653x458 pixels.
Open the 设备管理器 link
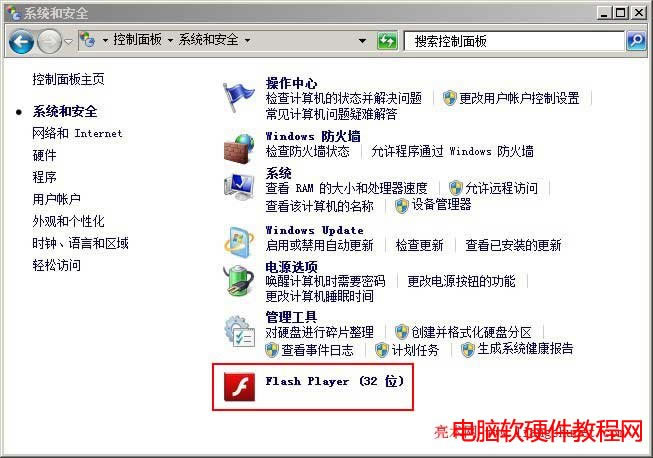[441, 204]
